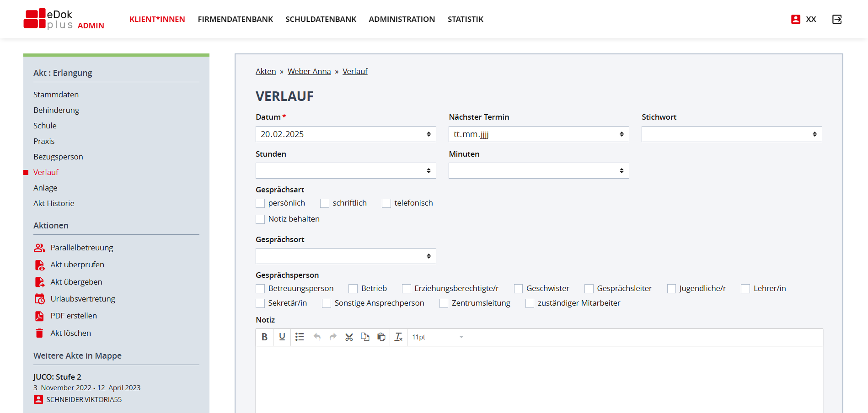This screenshot has height=413, width=868.
Task: Click the undo arrow in editor toolbar
Action: coord(317,337)
